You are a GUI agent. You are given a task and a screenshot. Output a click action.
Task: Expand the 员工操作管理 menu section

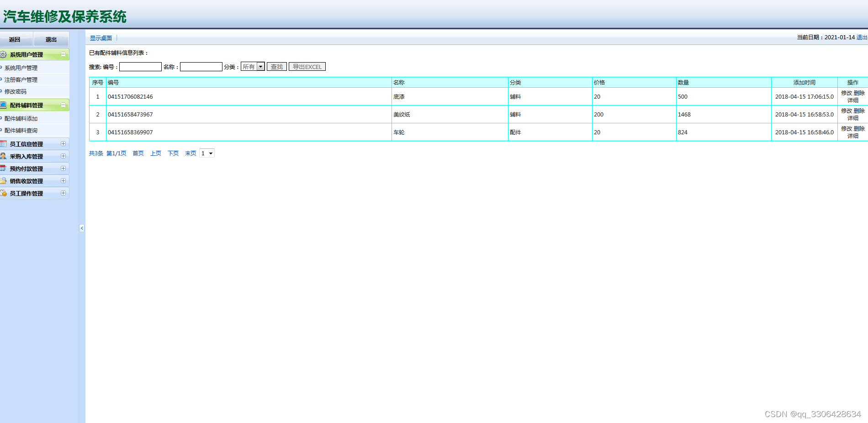coord(64,193)
